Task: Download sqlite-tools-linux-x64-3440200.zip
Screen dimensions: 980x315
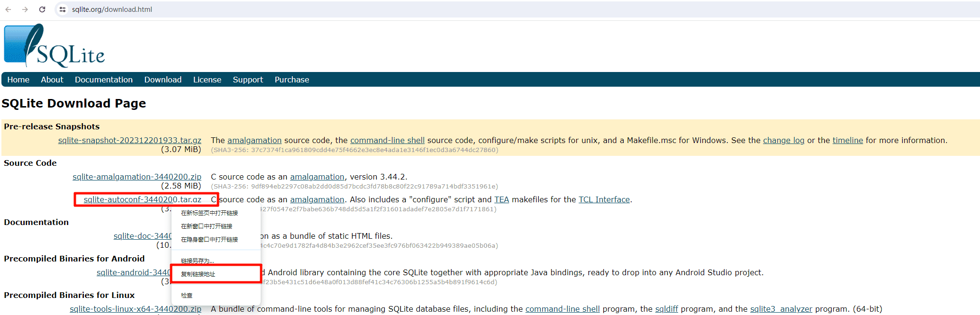Action: [x=136, y=309]
